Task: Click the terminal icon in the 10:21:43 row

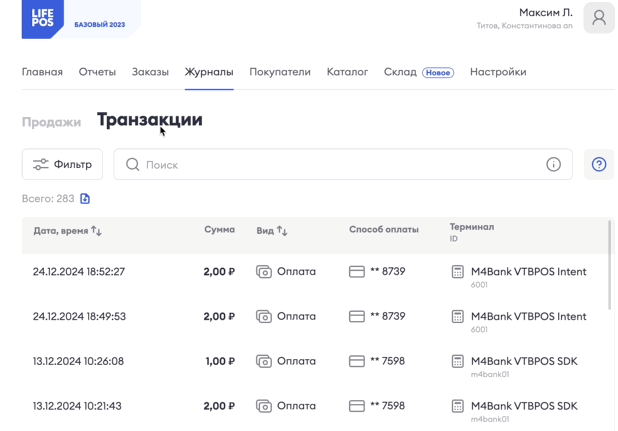Action: (x=458, y=406)
